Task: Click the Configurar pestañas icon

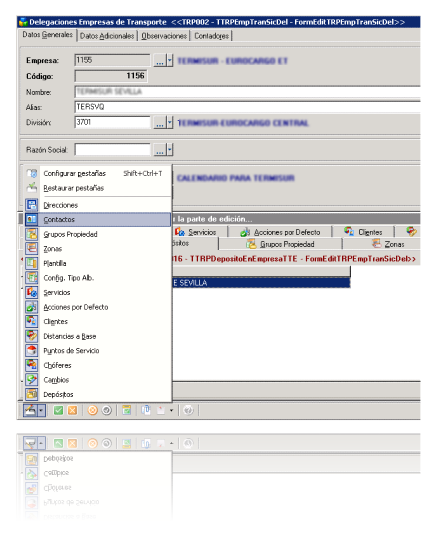Action: (x=31, y=173)
